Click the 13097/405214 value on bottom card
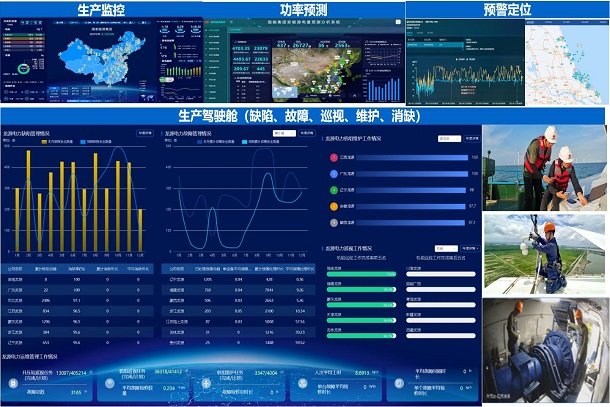The image size is (610, 407). pos(71,373)
